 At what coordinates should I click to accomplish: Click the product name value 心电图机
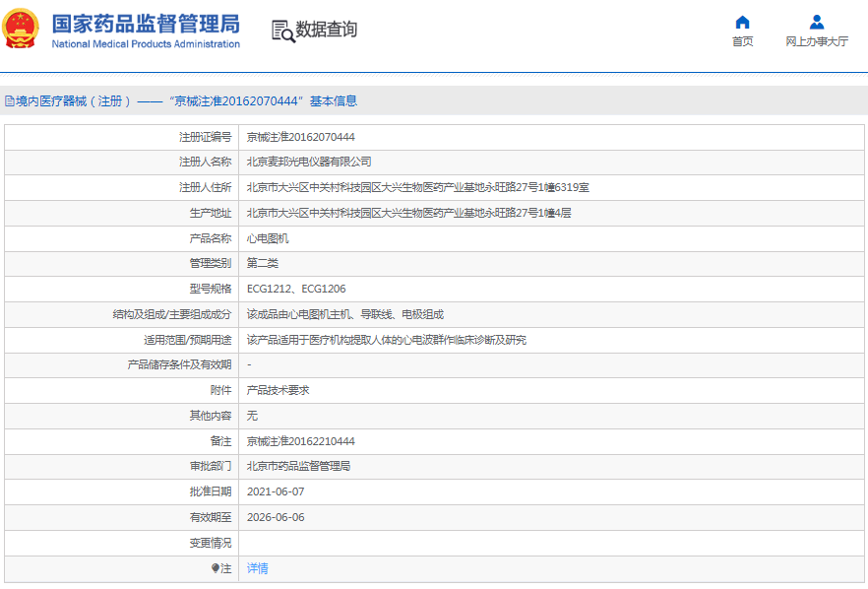(267, 238)
